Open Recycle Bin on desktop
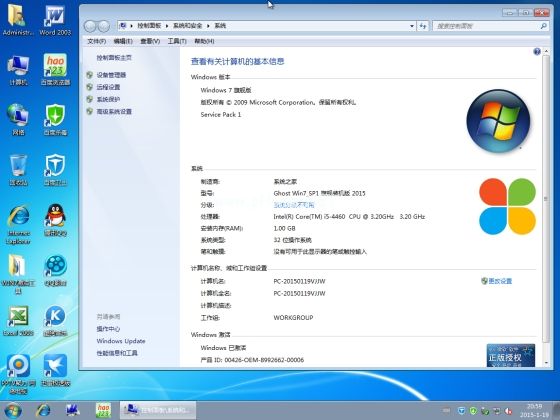This screenshot has width=560, height=420. pos(18,170)
